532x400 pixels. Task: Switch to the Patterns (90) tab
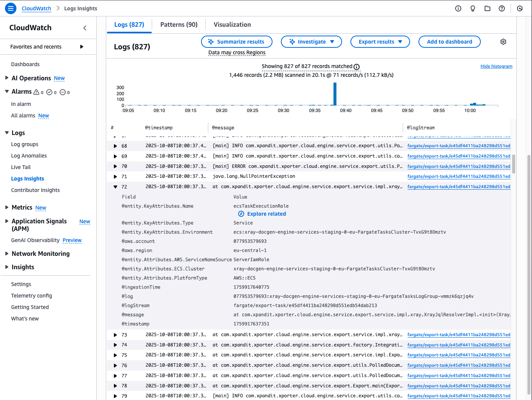coord(179,24)
